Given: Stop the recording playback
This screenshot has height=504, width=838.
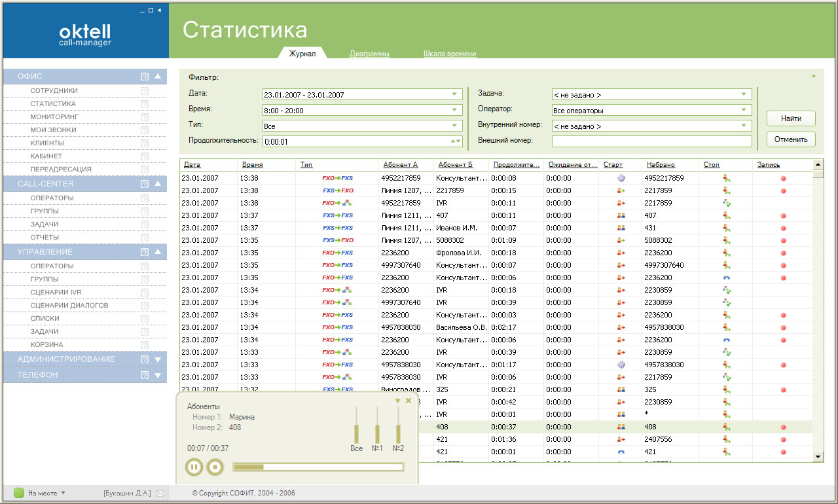Looking at the screenshot, I should pos(215,467).
